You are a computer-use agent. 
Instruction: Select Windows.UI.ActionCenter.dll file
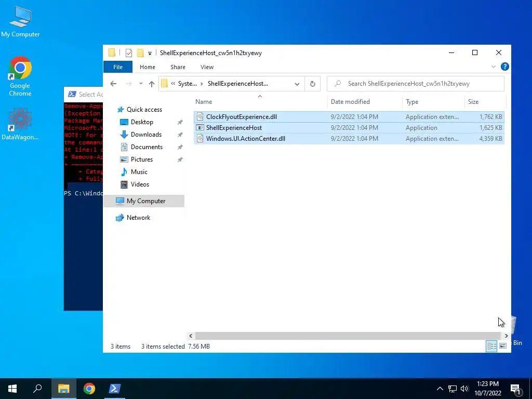(x=349, y=138)
